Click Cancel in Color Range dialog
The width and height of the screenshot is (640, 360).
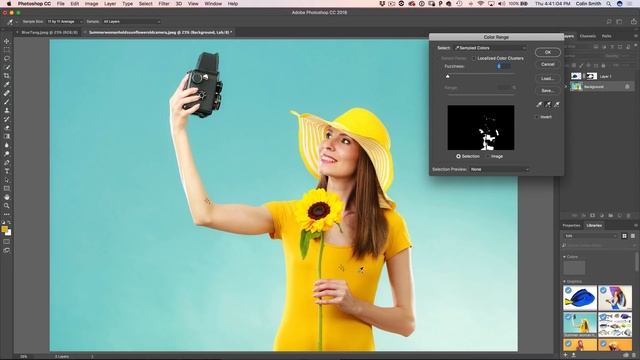(x=548, y=64)
